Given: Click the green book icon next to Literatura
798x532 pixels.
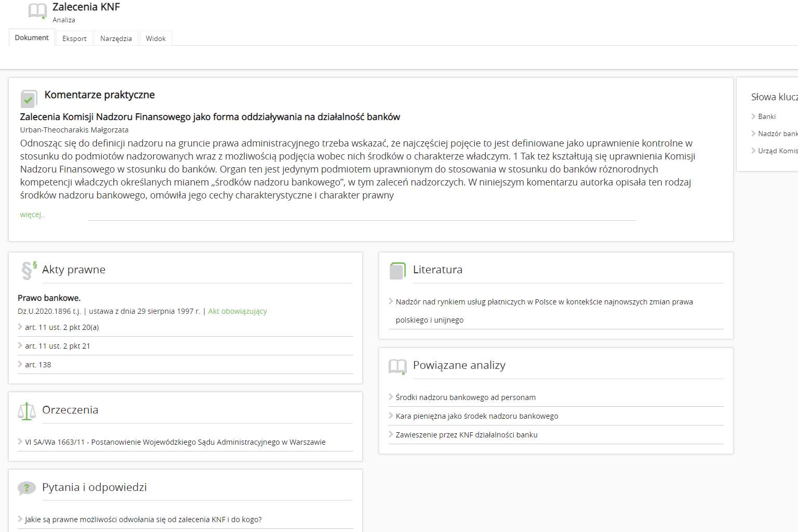Looking at the screenshot, I should tap(397, 271).
